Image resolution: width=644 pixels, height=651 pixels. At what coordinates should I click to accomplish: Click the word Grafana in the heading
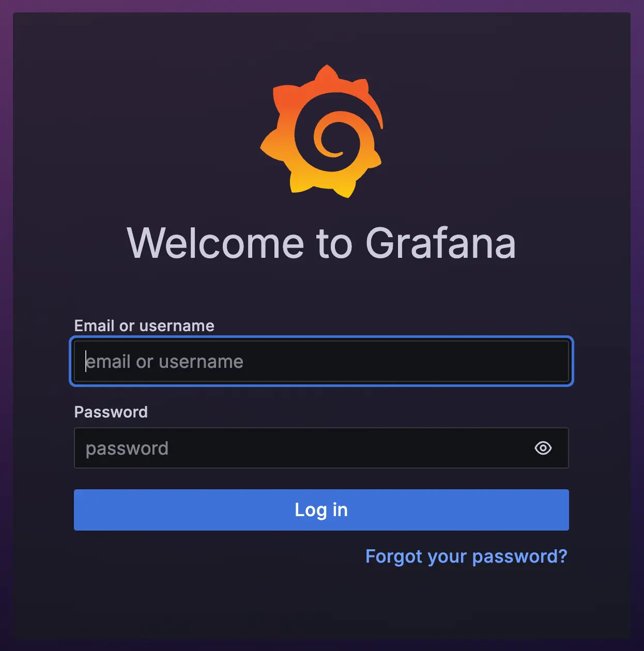tap(440, 243)
